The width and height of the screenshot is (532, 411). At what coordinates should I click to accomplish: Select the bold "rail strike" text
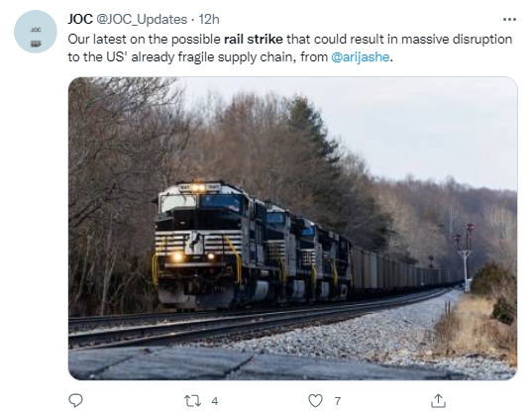254,39
